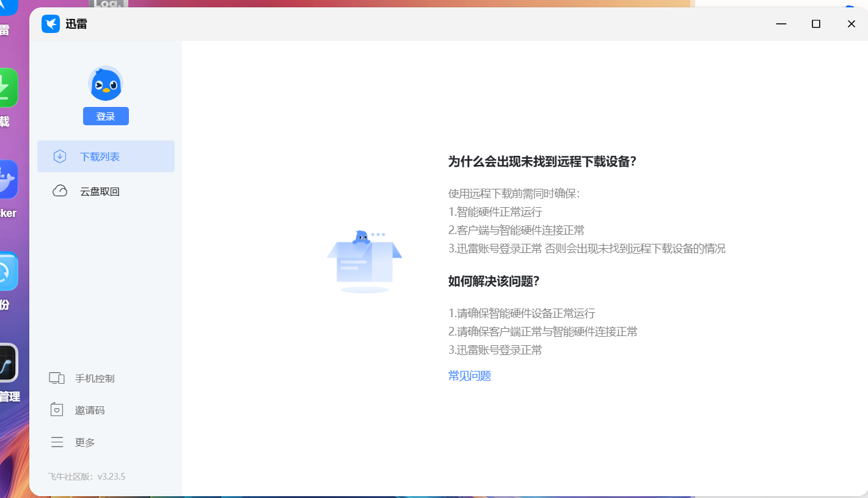Viewport: 868px width, 498px height.
Task: Open the black monitor-graph app icon on desktop
Action: 7,363
